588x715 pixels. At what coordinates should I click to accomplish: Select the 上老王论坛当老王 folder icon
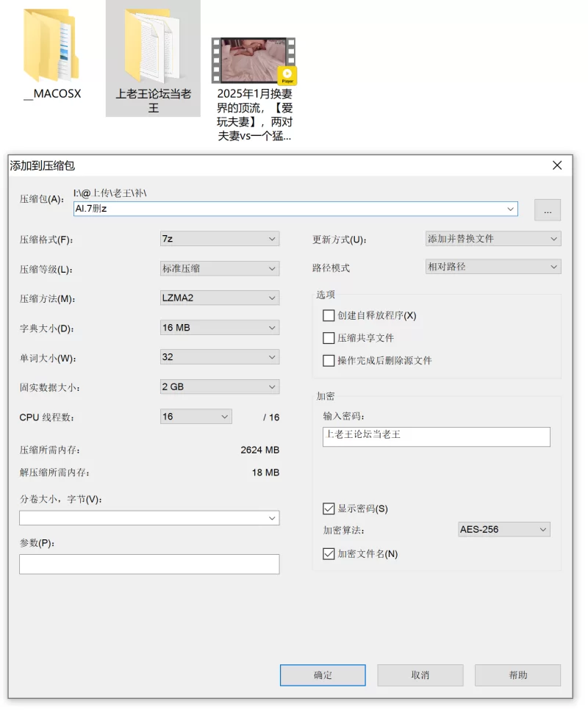tap(152, 46)
